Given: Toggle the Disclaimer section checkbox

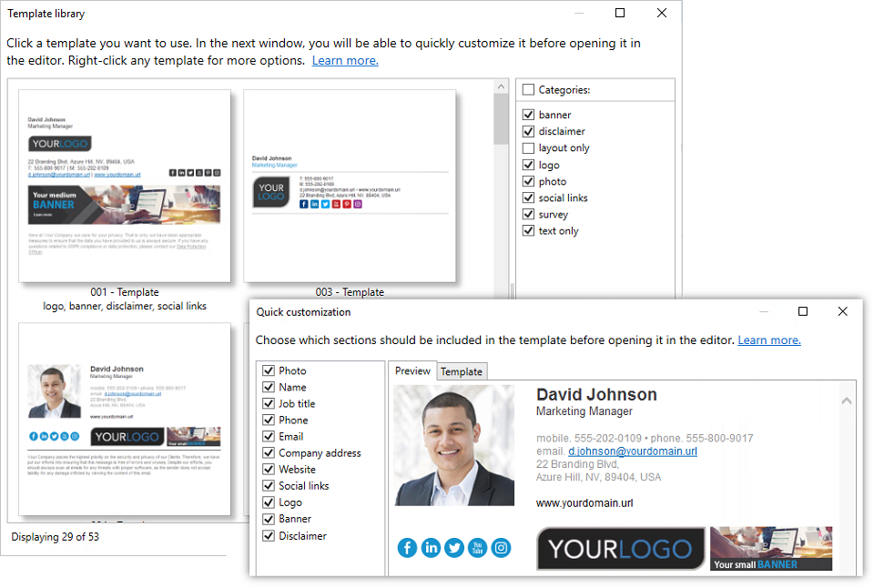Looking at the screenshot, I should (x=269, y=535).
